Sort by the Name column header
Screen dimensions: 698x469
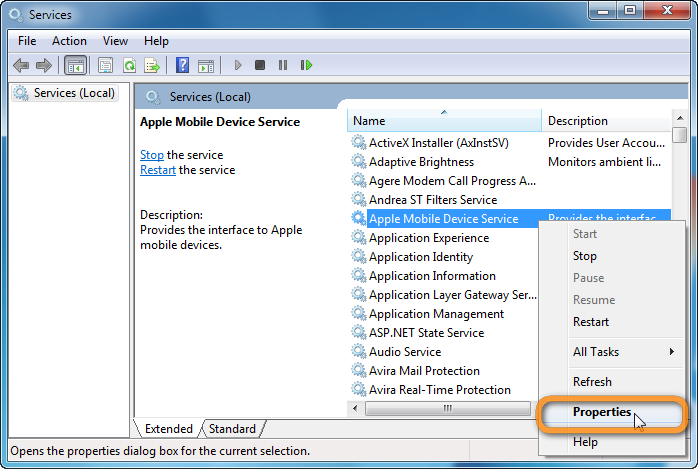click(444, 121)
